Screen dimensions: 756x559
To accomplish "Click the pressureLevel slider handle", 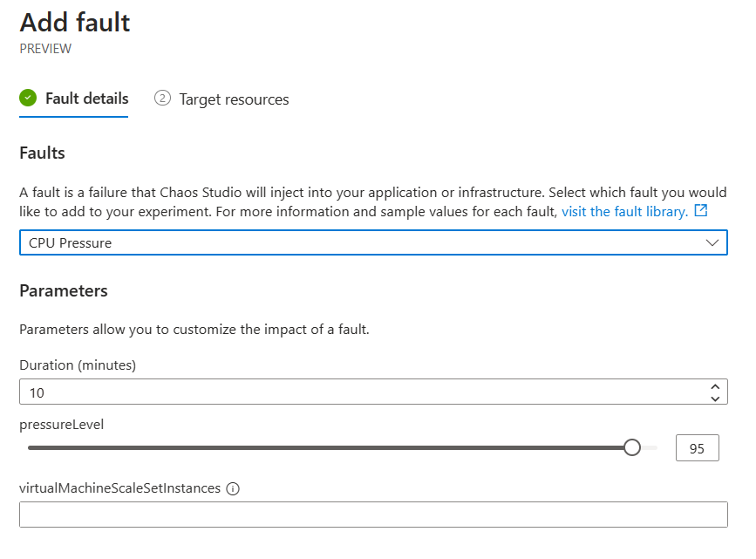I will pyautogui.click(x=632, y=447).
